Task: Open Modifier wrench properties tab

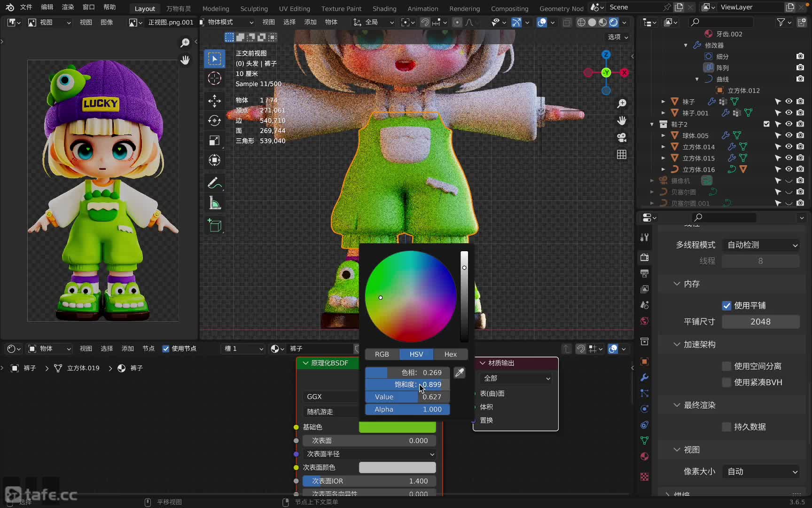Action: tap(645, 377)
